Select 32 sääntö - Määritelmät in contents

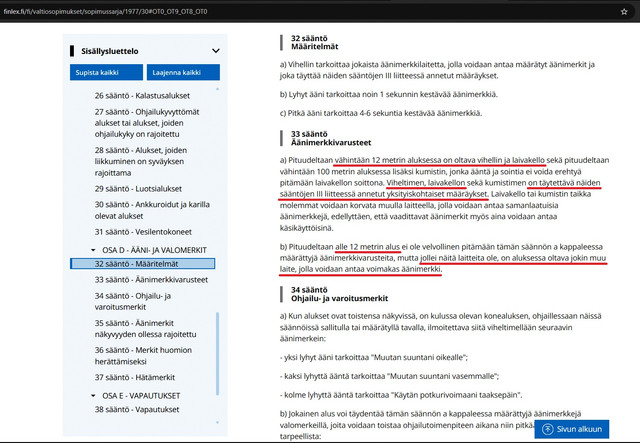click(x=142, y=264)
